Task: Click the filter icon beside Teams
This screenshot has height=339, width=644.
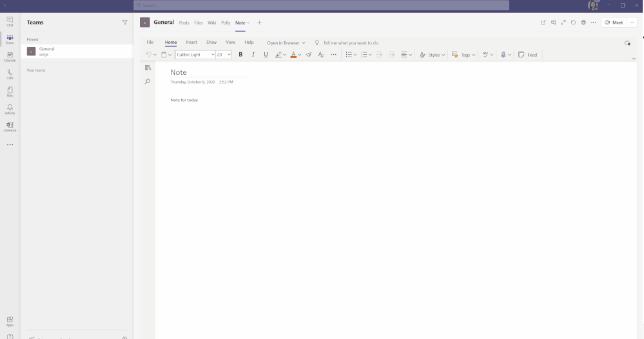Action: coord(125,23)
